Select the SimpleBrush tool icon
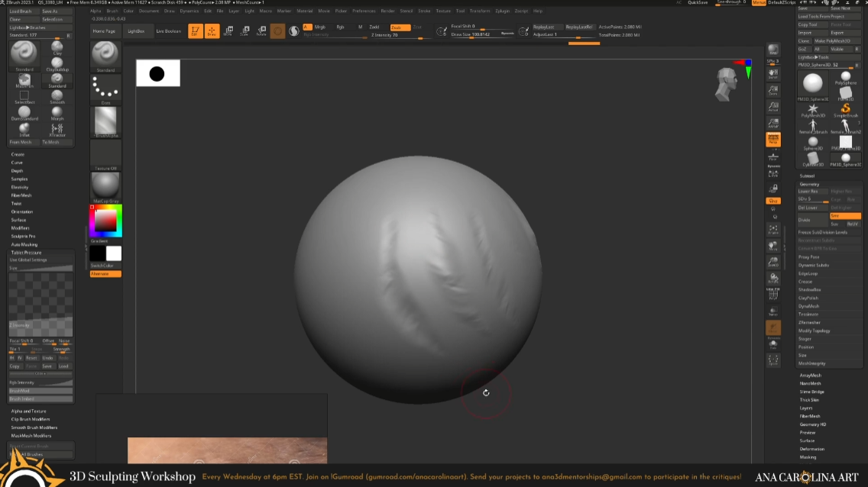 tap(845, 110)
